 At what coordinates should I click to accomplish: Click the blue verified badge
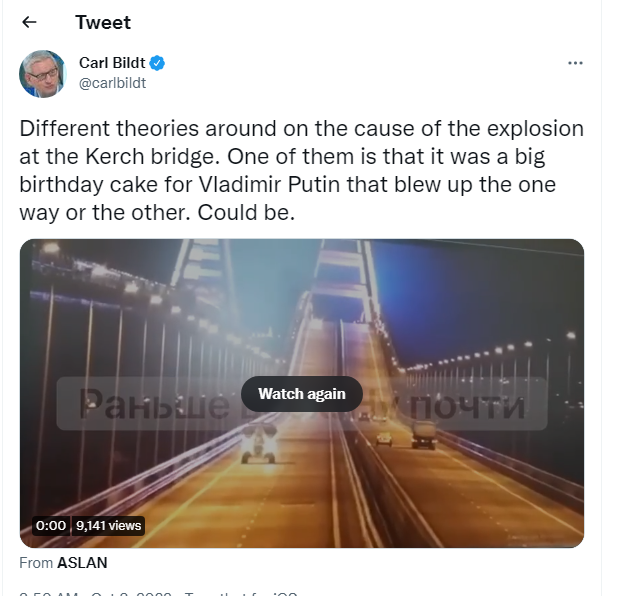point(157,63)
